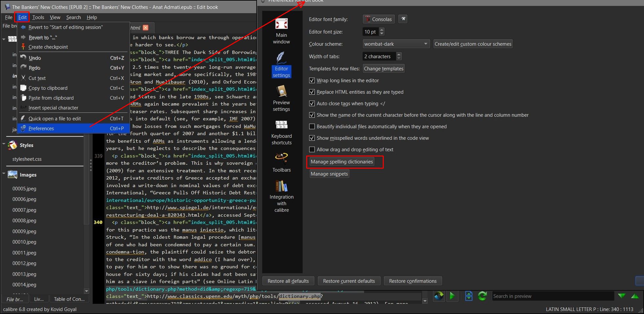Image resolution: width=644 pixels, height=314 pixels.
Task: Clear the editor font family choice
Action: tap(403, 19)
